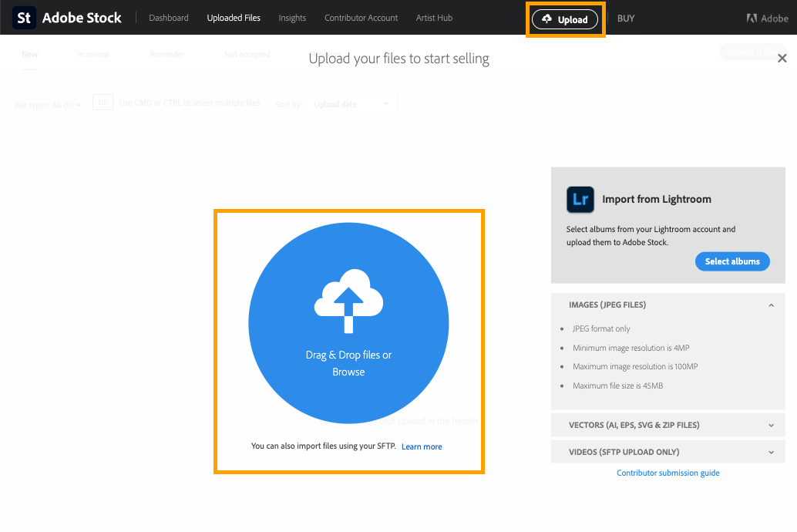Image resolution: width=797 pixels, height=532 pixels.
Task: Open the Insights page
Action: point(292,18)
